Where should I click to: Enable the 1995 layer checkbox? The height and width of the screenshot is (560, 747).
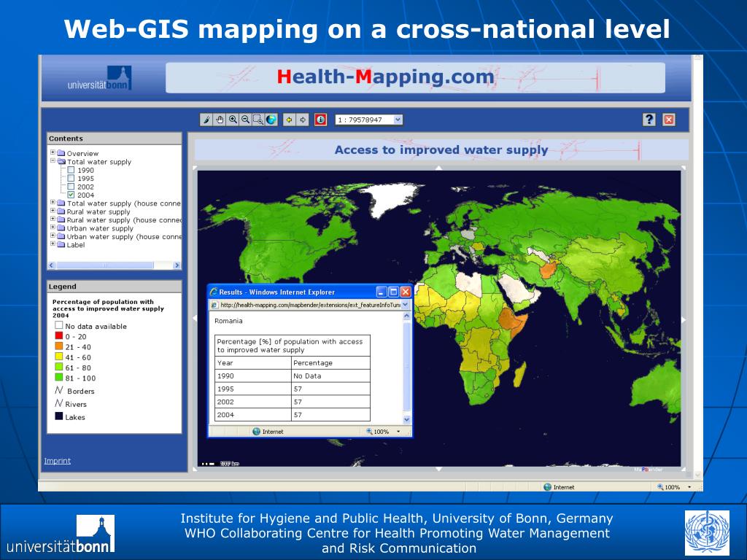coord(71,178)
